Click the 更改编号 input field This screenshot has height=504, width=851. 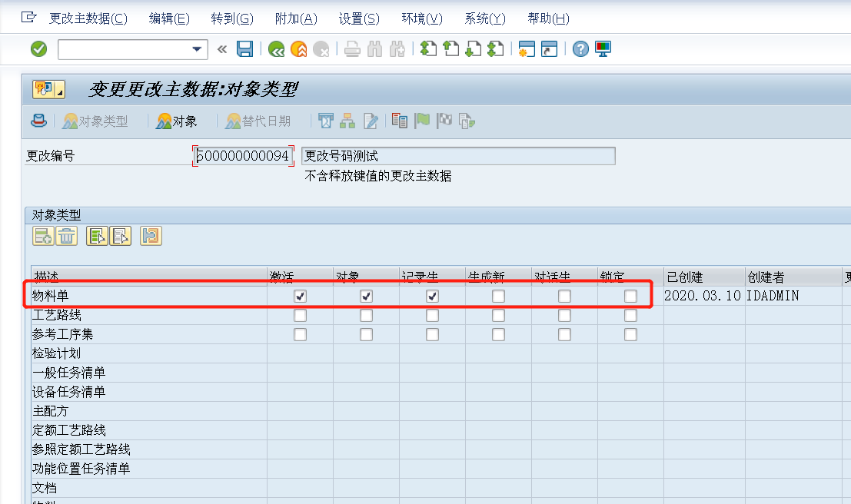click(243, 156)
